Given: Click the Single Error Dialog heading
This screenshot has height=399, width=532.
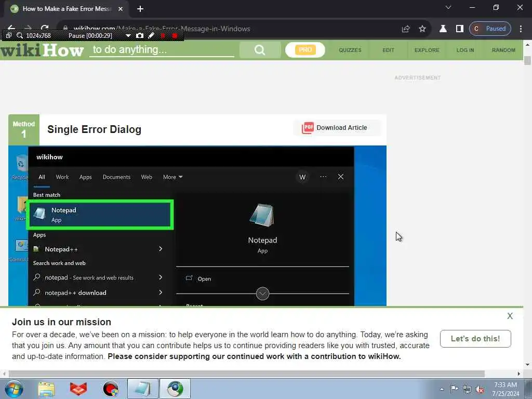Looking at the screenshot, I should coord(95,129).
